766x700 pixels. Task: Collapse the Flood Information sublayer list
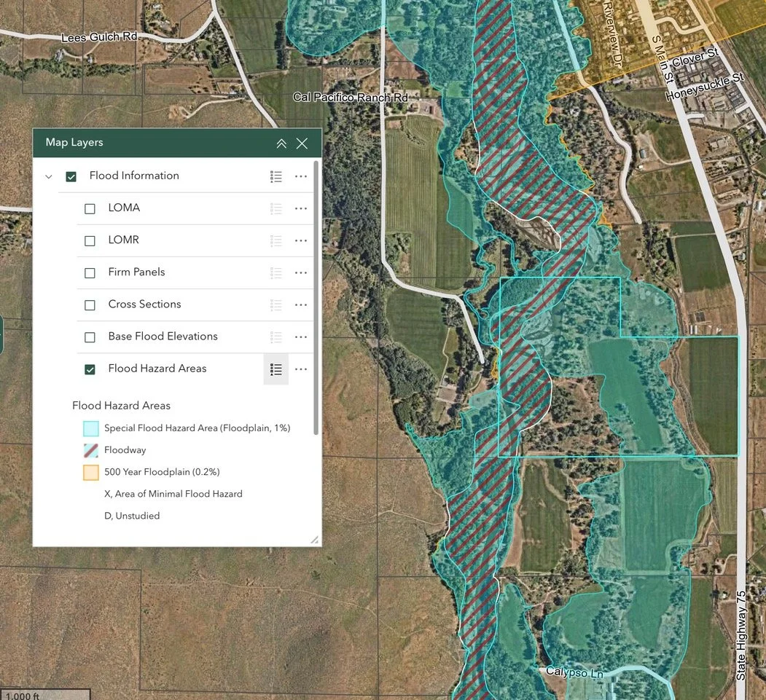click(x=48, y=176)
